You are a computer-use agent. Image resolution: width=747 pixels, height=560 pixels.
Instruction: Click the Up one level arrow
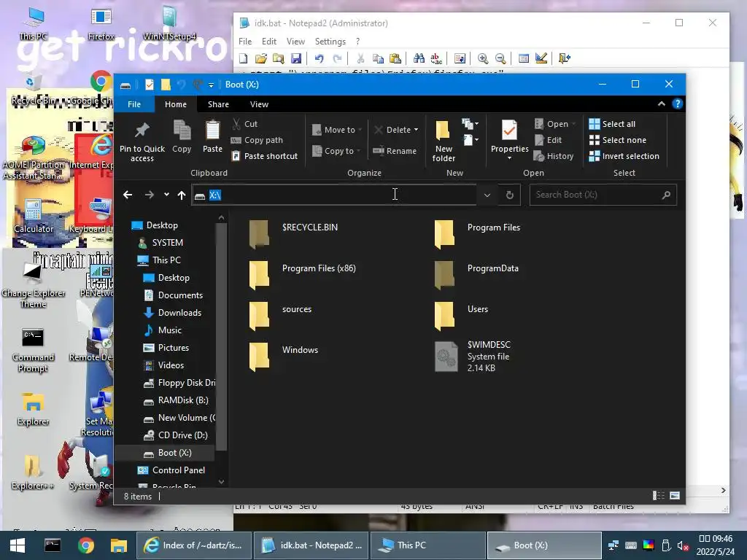pos(182,195)
